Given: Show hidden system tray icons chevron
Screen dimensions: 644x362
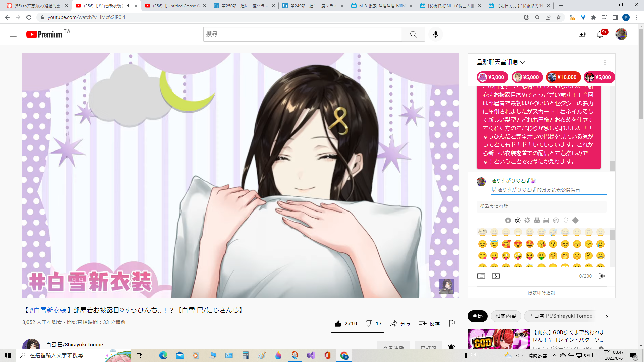Looking at the screenshot, I should pos(554,355).
